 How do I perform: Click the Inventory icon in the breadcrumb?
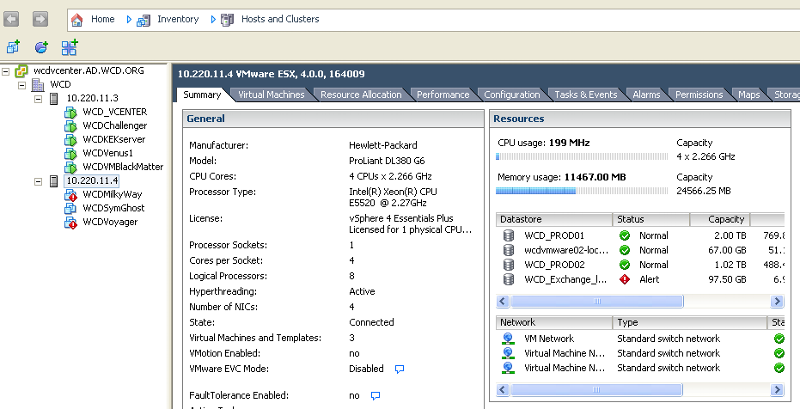click(143, 20)
